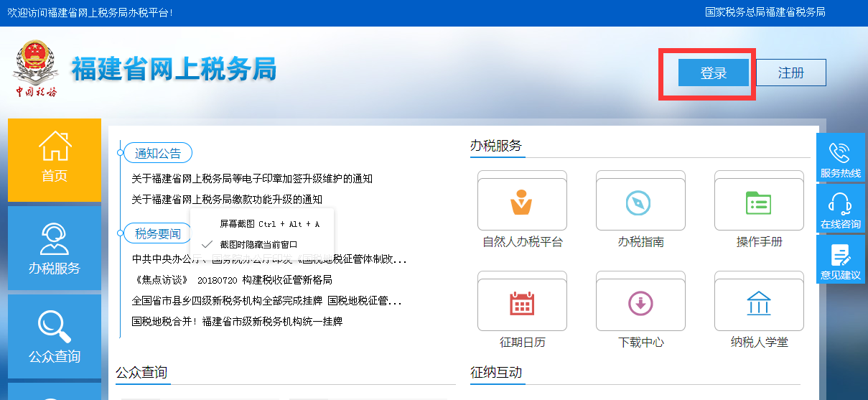Click the 登录 button
This screenshot has width=868, height=400.
[714, 73]
